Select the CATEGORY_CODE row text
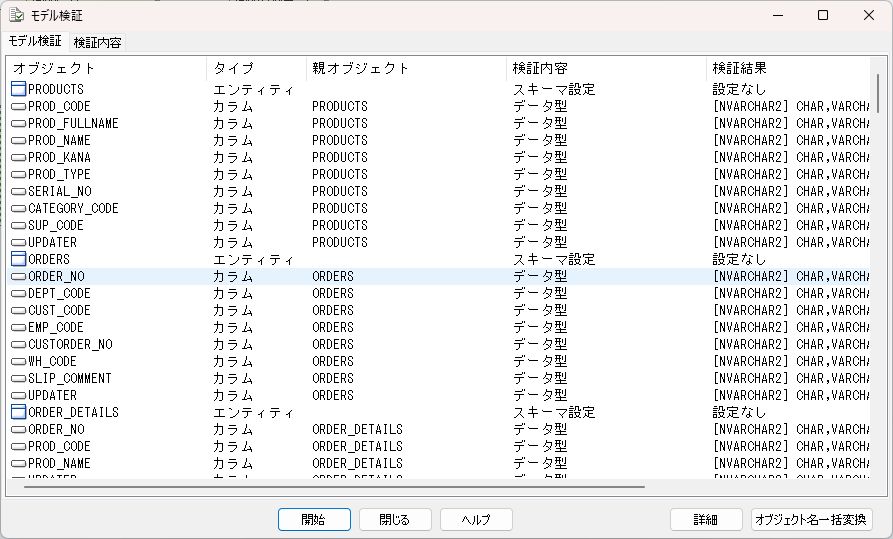 [73, 209]
